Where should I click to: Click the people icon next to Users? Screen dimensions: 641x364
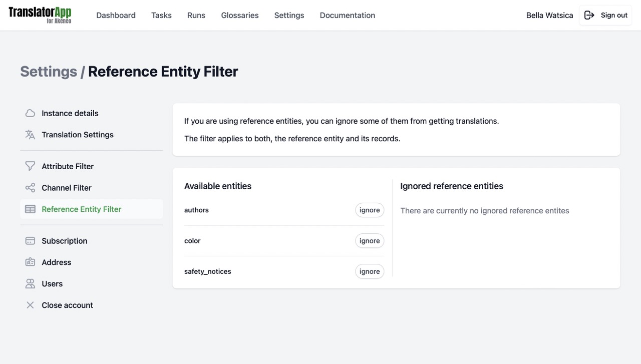[x=30, y=284]
